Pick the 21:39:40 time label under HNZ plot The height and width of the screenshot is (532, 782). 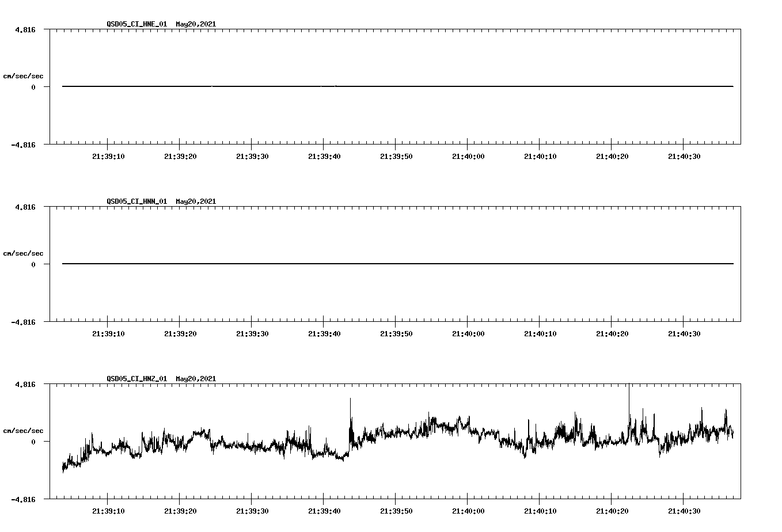pyautogui.click(x=324, y=511)
